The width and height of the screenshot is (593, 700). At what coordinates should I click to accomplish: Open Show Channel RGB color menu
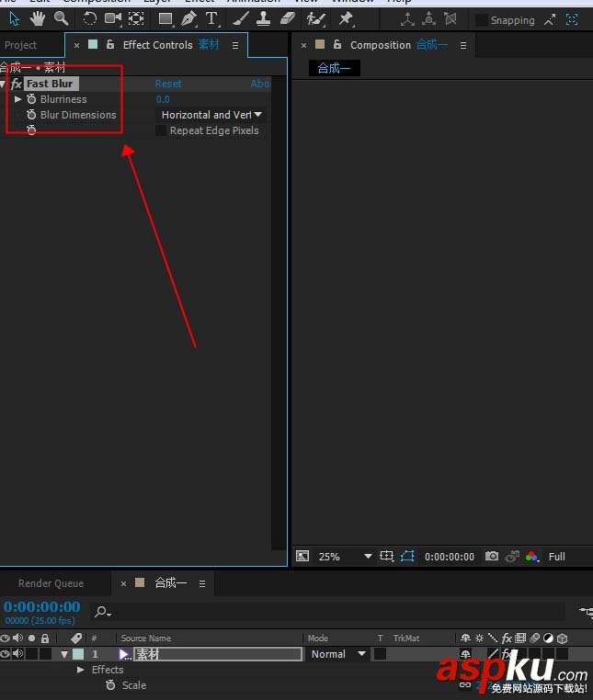pyautogui.click(x=531, y=557)
